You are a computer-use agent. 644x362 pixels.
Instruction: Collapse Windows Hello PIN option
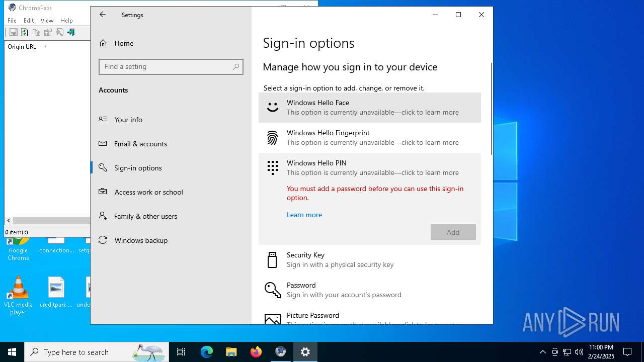(x=370, y=167)
